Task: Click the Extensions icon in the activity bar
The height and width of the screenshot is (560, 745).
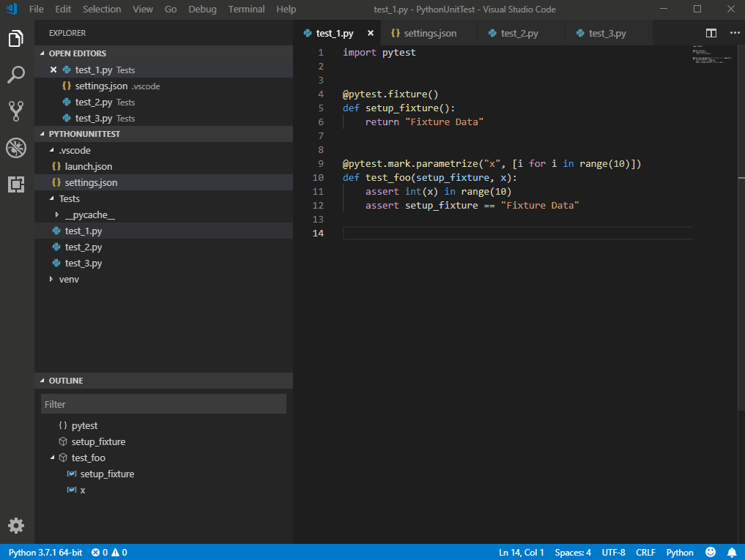Action: pos(16,185)
